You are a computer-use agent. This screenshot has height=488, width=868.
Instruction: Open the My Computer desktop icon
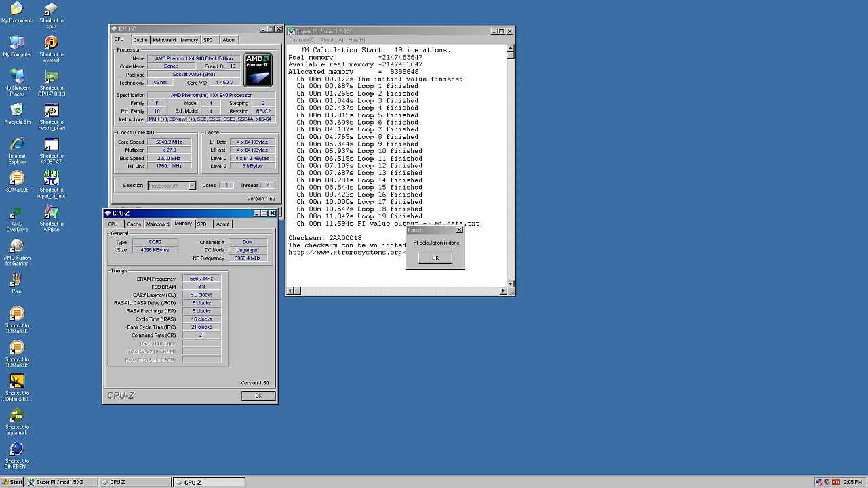(17, 46)
